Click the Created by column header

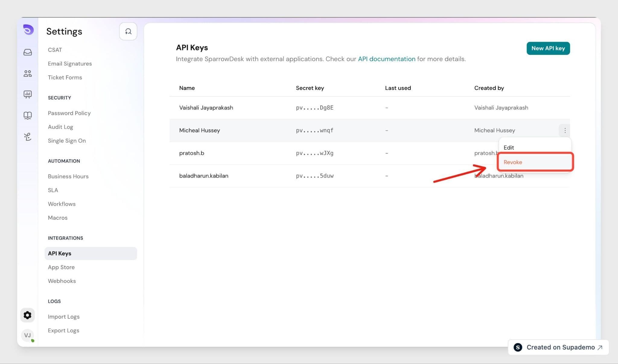click(x=489, y=88)
